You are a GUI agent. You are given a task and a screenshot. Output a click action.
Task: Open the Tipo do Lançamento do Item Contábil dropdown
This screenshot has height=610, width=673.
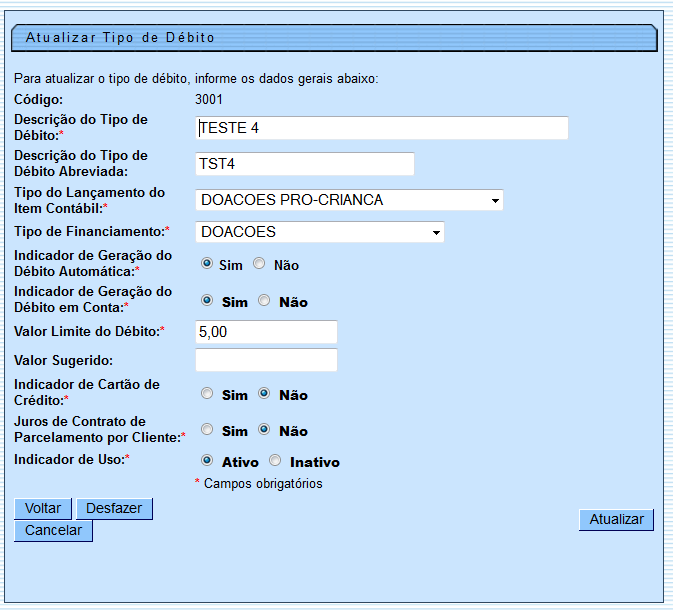(349, 200)
